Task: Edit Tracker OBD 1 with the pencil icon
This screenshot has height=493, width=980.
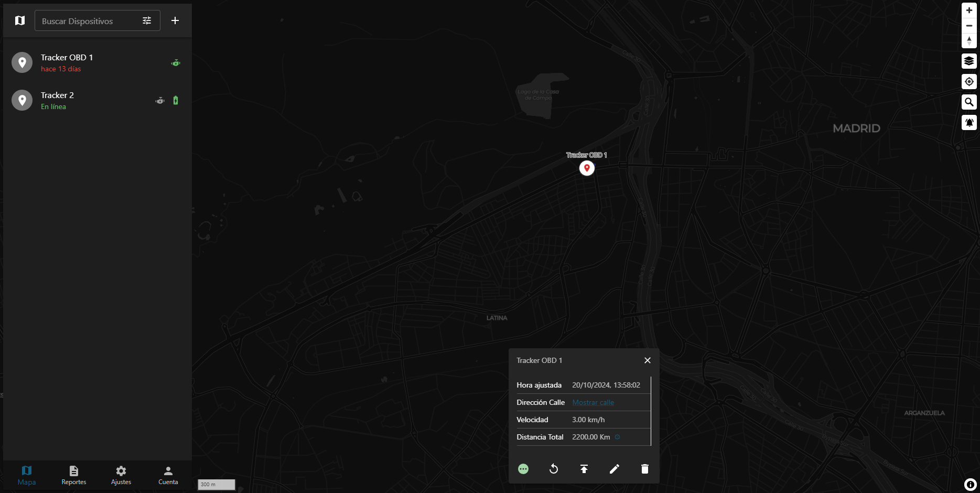Action: tap(614, 469)
